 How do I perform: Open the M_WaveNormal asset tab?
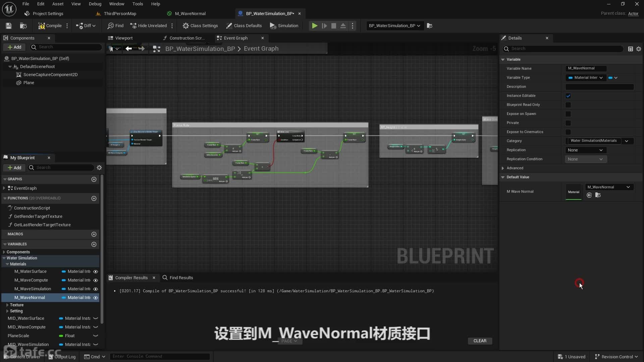(190, 14)
